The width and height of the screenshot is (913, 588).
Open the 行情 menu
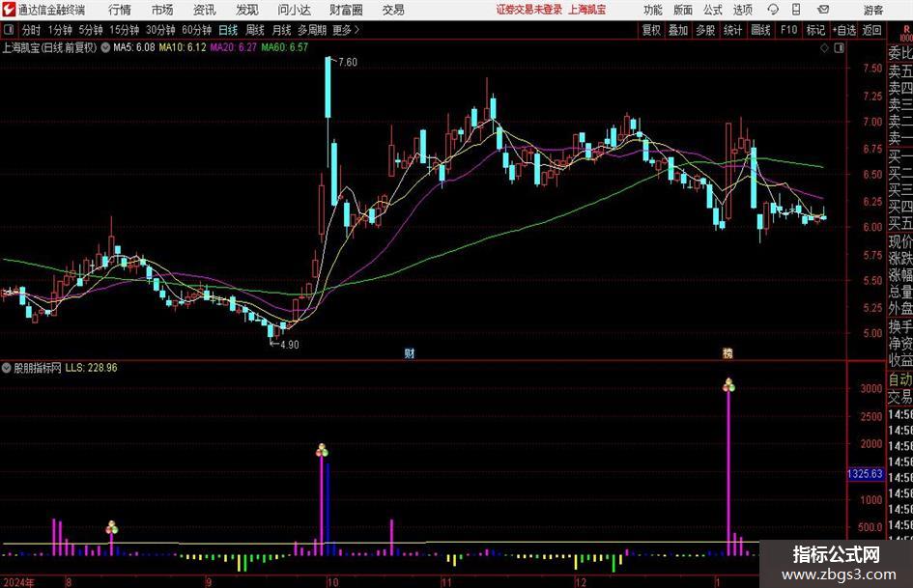point(120,10)
